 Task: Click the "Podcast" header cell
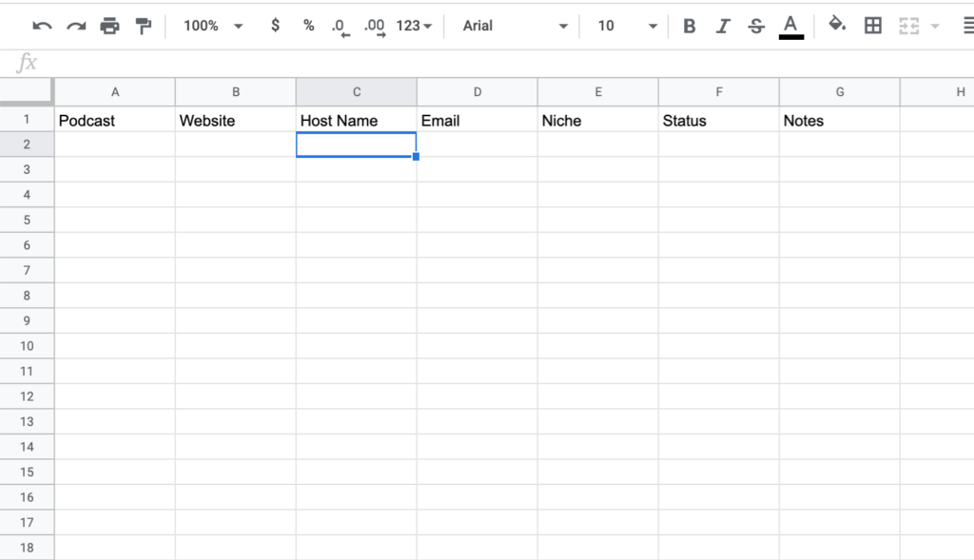115,120
